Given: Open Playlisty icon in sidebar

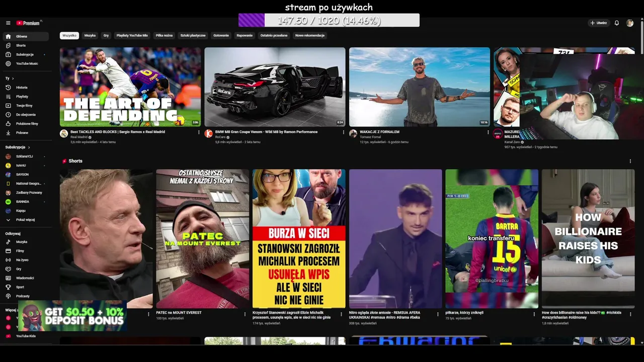Looking at the screenshot, I should pos(8,97).
